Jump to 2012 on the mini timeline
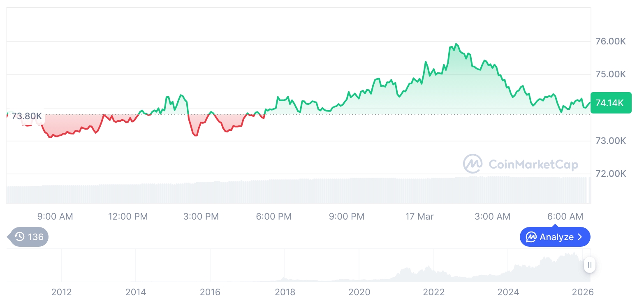 pos(61,292)
